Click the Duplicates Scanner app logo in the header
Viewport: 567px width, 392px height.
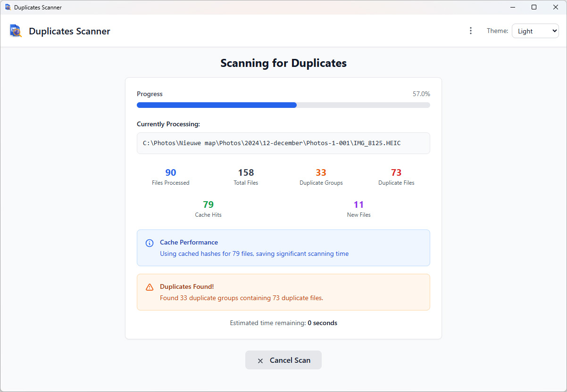(x=16, y=31)
